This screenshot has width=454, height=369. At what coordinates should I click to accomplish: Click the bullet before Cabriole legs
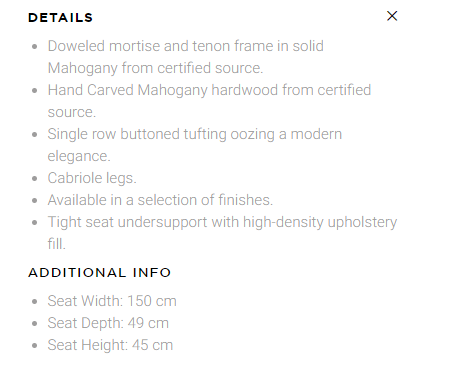[35, 179]
